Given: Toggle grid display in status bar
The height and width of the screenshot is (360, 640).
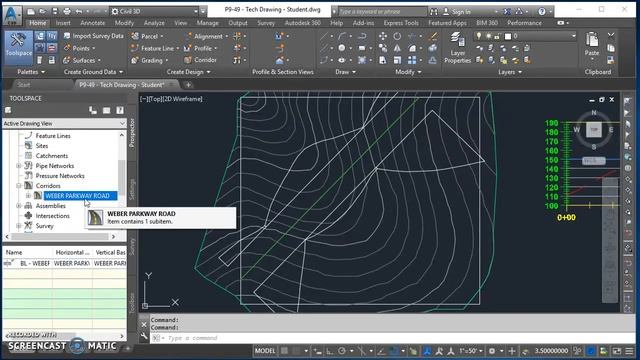Looking at the screenshot, I should pyautogui.click(x=284, y=351).
